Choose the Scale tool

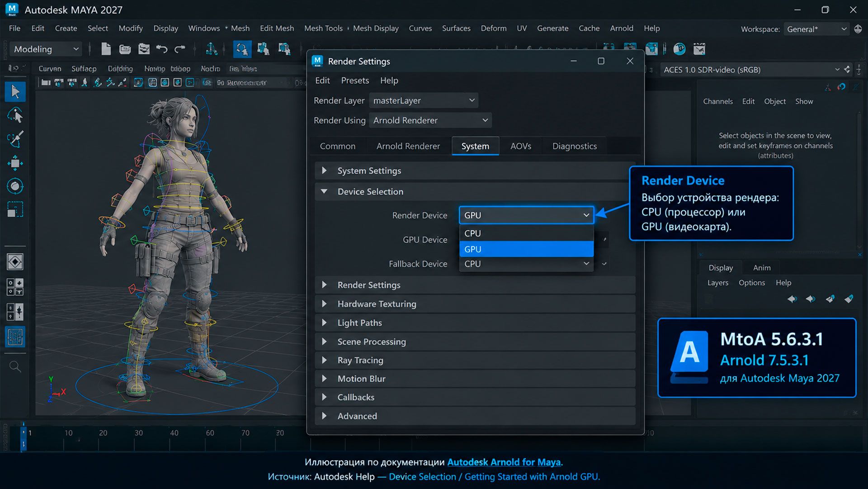coord(15,209)
